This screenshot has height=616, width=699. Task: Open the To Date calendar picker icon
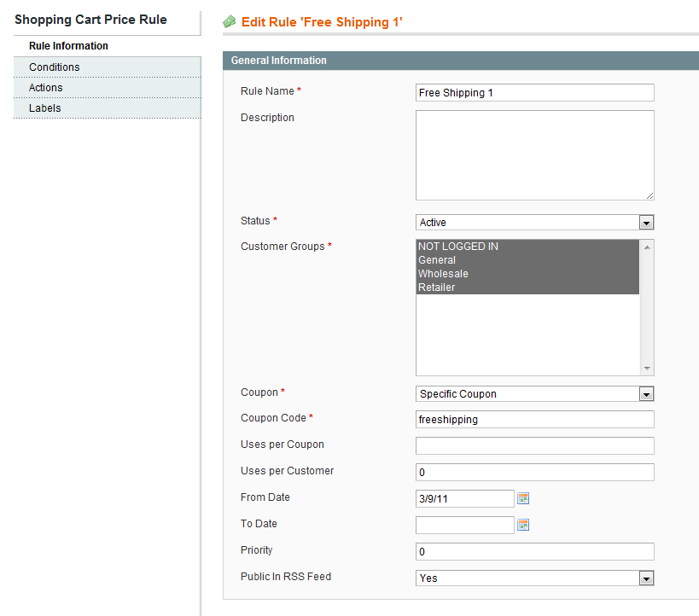pyautogui.click(x=524, y=525)
